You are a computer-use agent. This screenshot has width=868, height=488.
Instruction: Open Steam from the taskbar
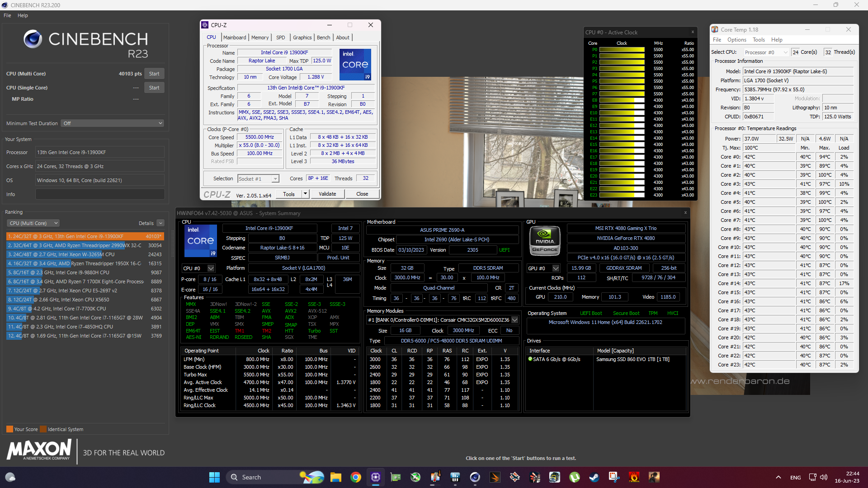coord(594,477)
